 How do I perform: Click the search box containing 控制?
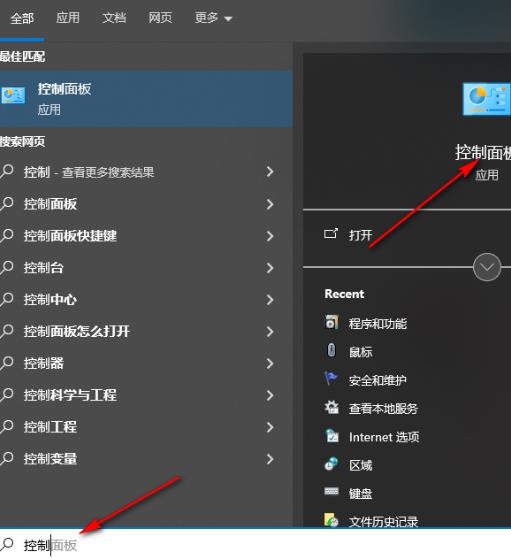point(256,543)
